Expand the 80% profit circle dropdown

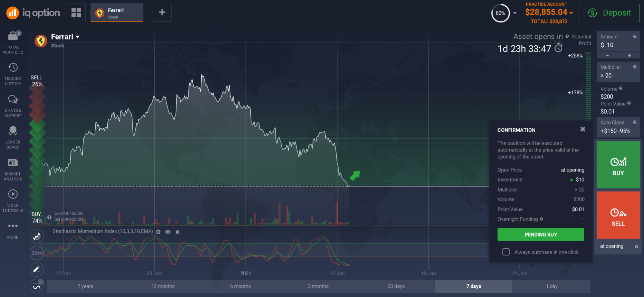point(515,13)
